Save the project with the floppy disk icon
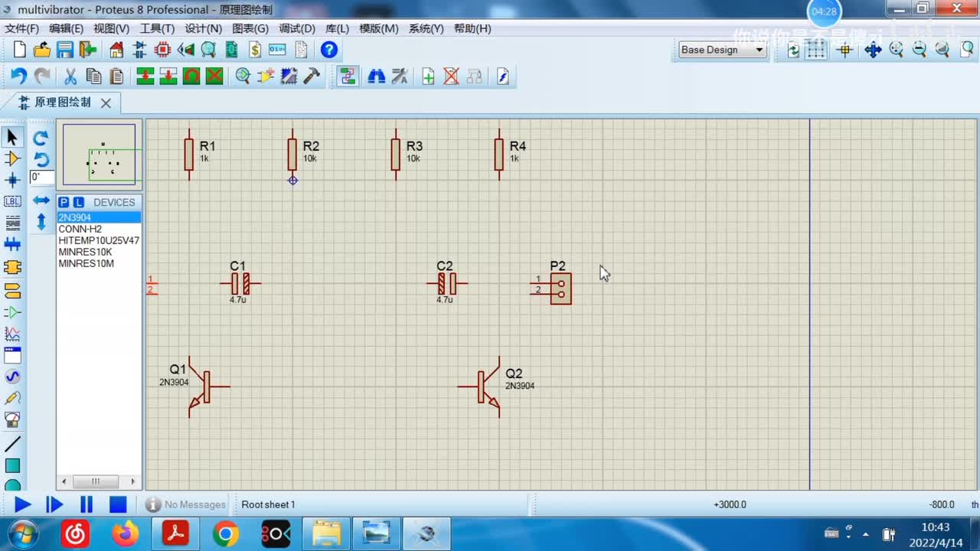The width and height of the screenshot is (980, 551). pyautogui.click(x=65, y=50)
